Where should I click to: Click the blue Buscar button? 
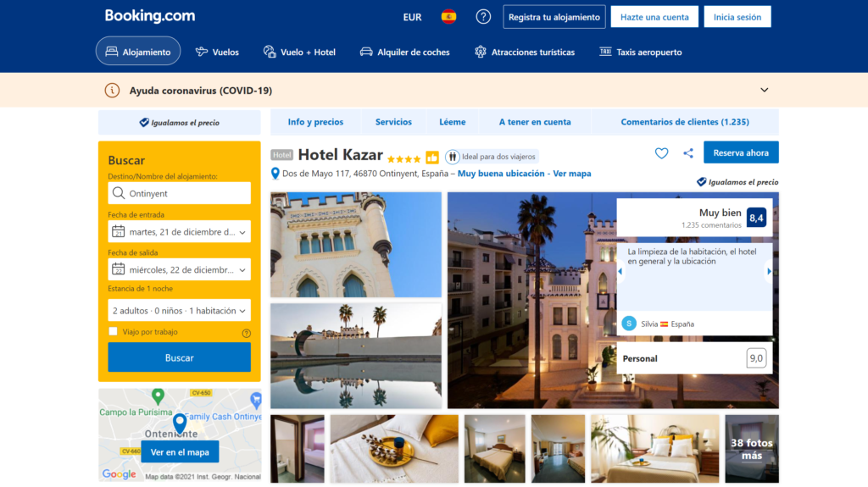click(180, 357)
